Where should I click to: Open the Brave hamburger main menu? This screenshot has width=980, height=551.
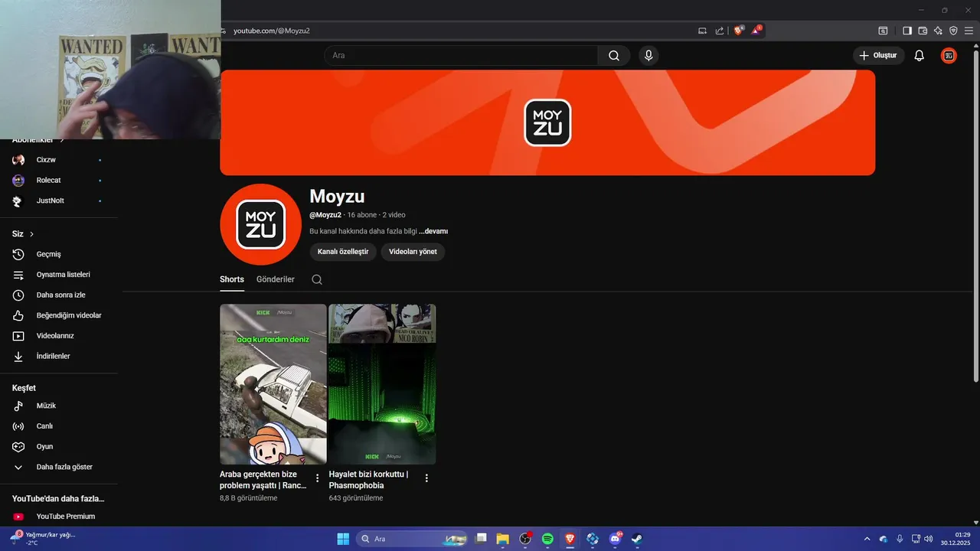click(x=969, y=31)
